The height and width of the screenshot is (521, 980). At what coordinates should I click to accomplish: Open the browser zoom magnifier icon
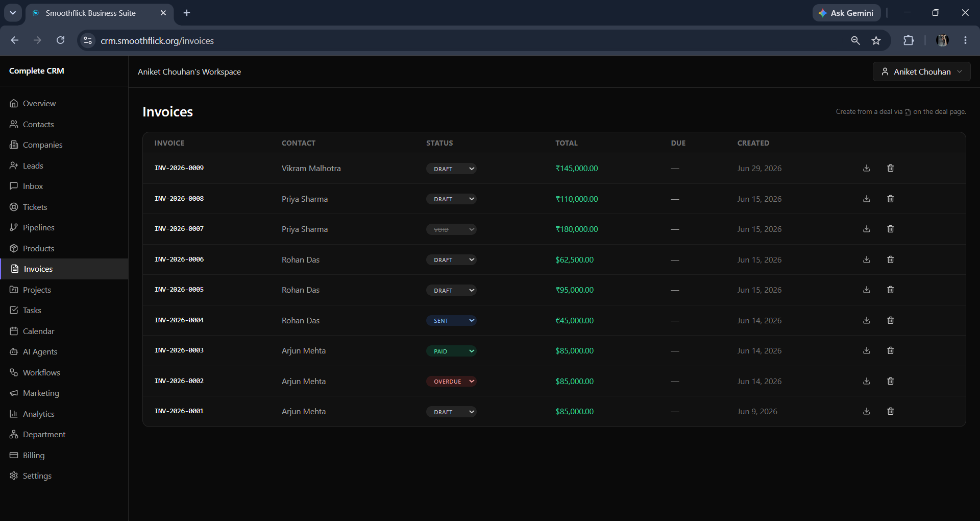pyautogui.click(x=855, y=40)
